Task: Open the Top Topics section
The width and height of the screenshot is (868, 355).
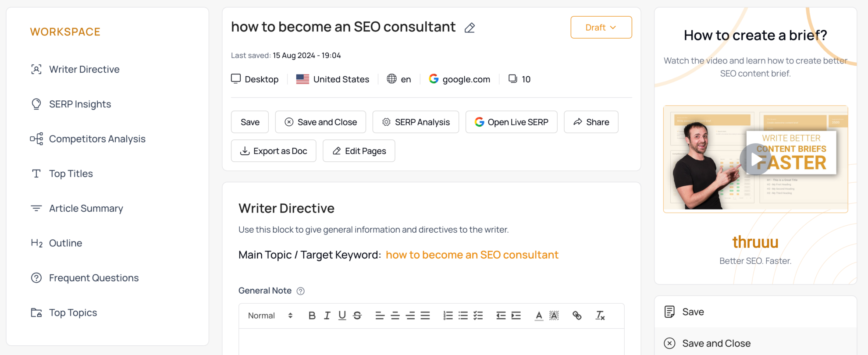Action: (73, 312)
